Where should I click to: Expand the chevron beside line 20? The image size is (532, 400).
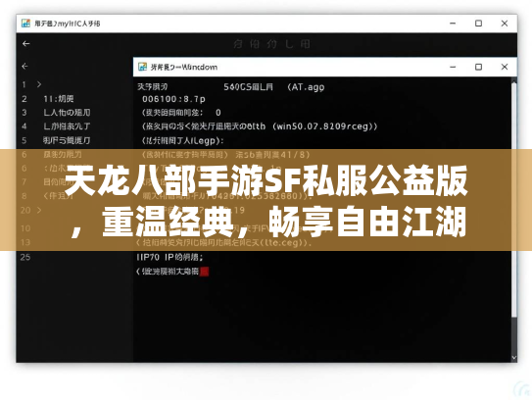(x=39, y=210)
